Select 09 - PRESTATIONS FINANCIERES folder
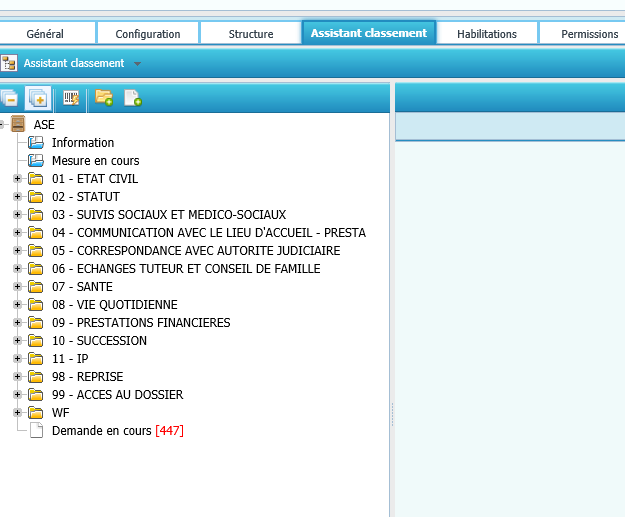The image size is (625, 517). 140,323
